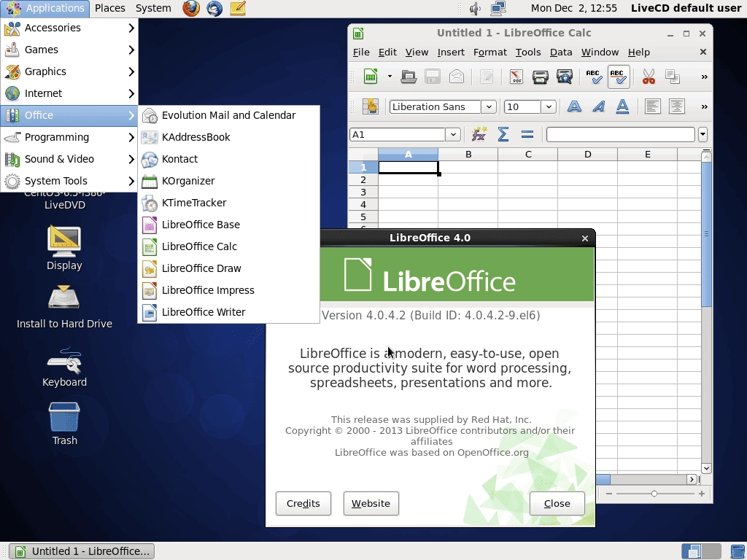Click the Website button
747x560 pixels.
tap(371, 503)
